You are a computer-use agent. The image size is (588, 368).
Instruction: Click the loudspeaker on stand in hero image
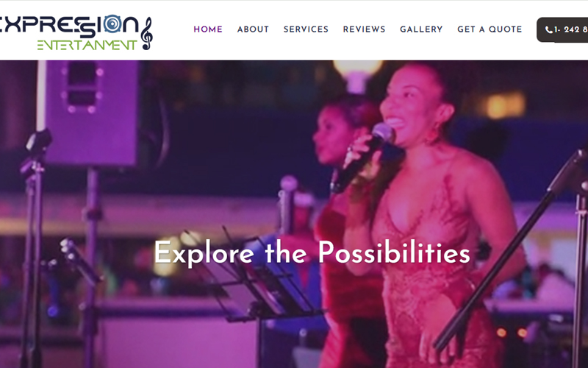pyautogui.click(x=90, y=113)
